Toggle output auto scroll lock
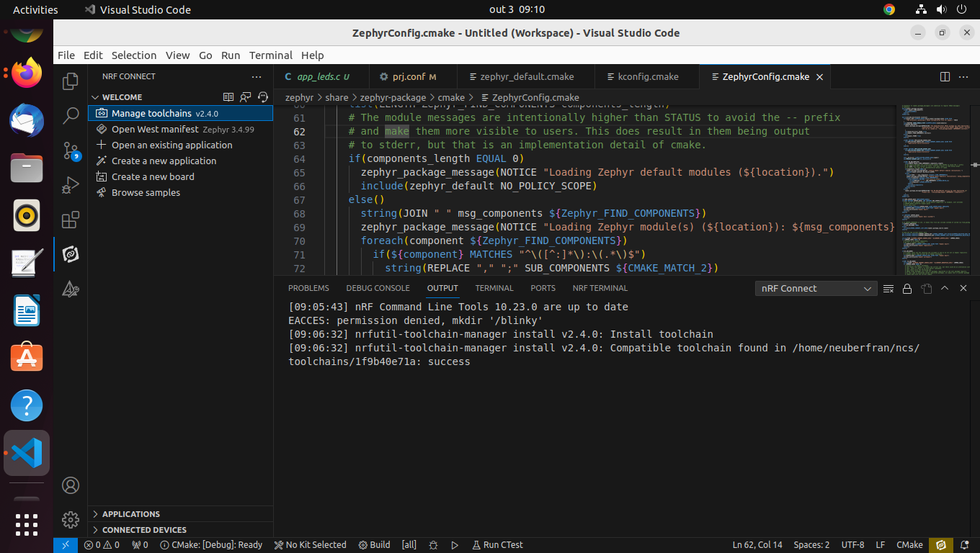Viewport: 980px width, 553px height. [907, 288]
